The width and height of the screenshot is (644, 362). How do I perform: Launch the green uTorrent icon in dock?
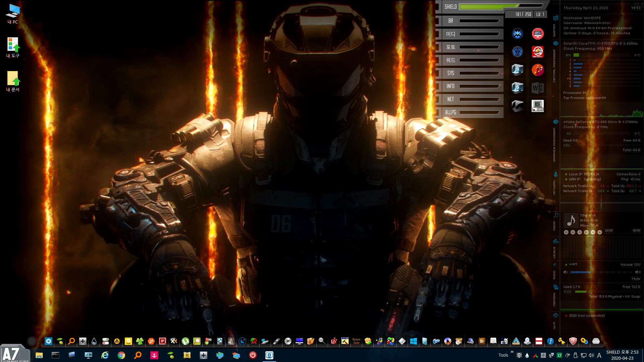pyautogui.click(x=185, y=341)
